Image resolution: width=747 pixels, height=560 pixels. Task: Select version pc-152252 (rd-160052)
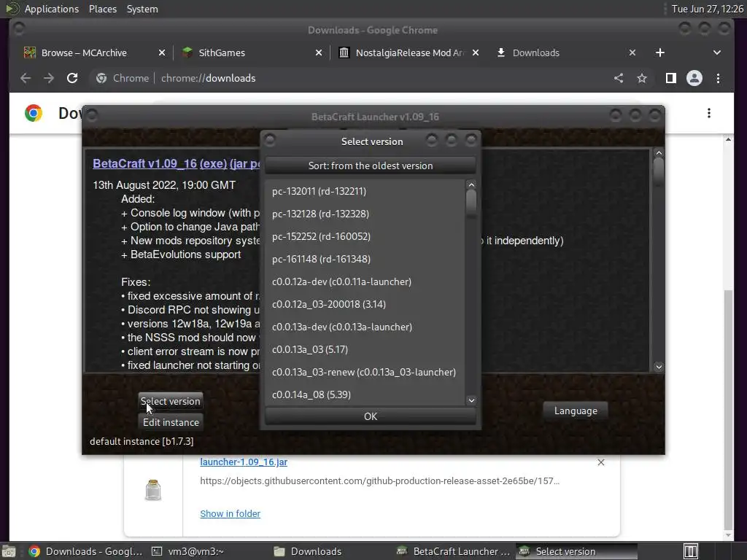pyautogui.click(x=365, y=236)
